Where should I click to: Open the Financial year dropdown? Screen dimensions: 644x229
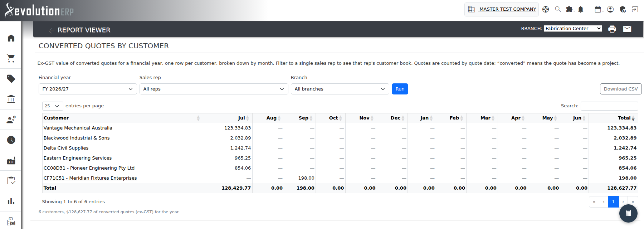coord(88,89)
